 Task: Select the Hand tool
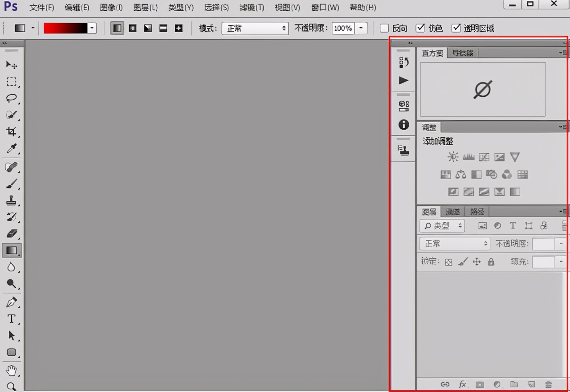[x=12, y=371]
